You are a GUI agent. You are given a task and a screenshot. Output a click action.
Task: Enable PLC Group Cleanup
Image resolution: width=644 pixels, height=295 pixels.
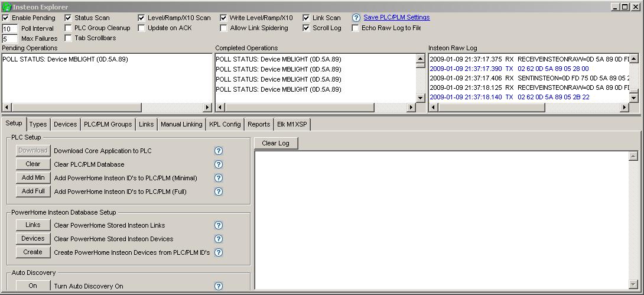68,28
